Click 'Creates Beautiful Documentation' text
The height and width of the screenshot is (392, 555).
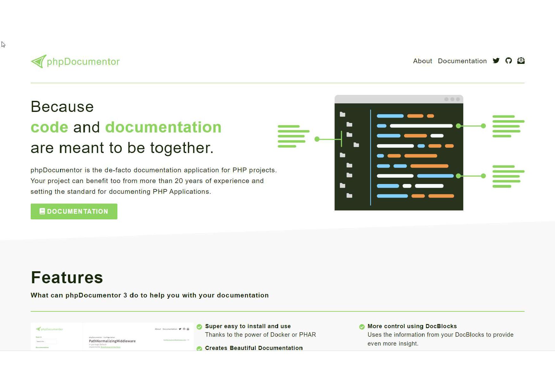[254, 348]
